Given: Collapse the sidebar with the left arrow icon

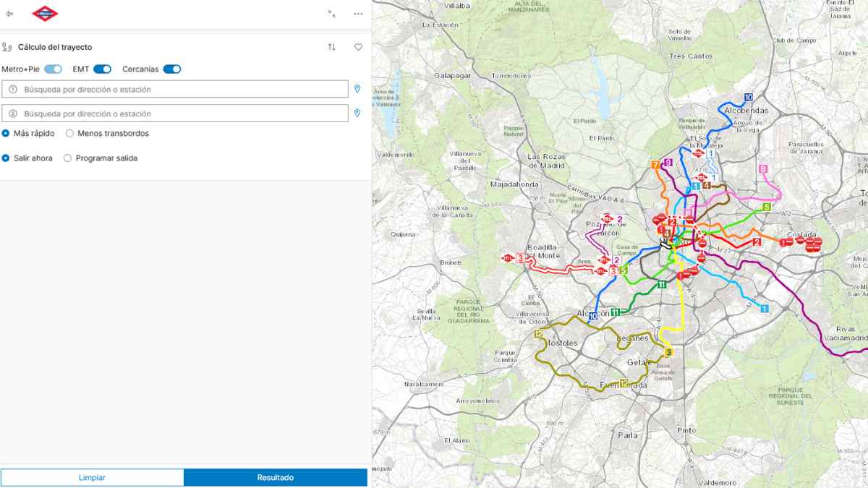Looking at the screenshot, I should (10, 12).
